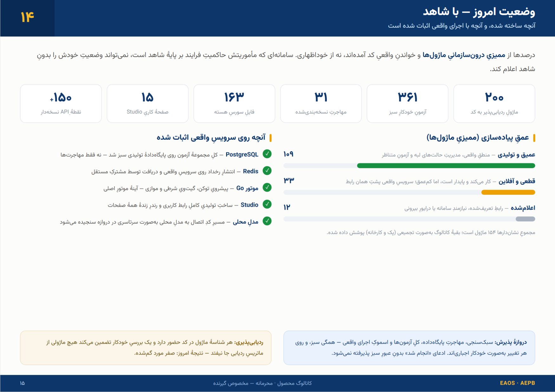Click the check icon in the Studio list row
Image resolution: width=555 pixels, height=392 pixels.
pyautogui.click(x=267, y=204)
